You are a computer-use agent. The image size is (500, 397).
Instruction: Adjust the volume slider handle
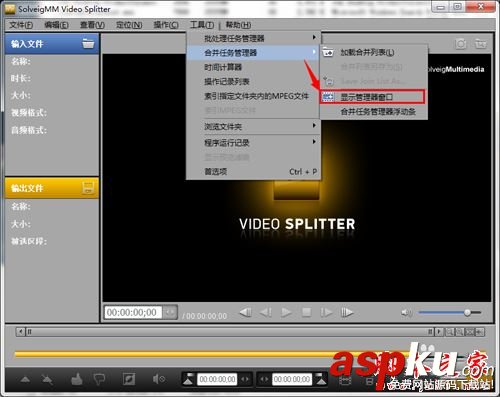point(467,313)
